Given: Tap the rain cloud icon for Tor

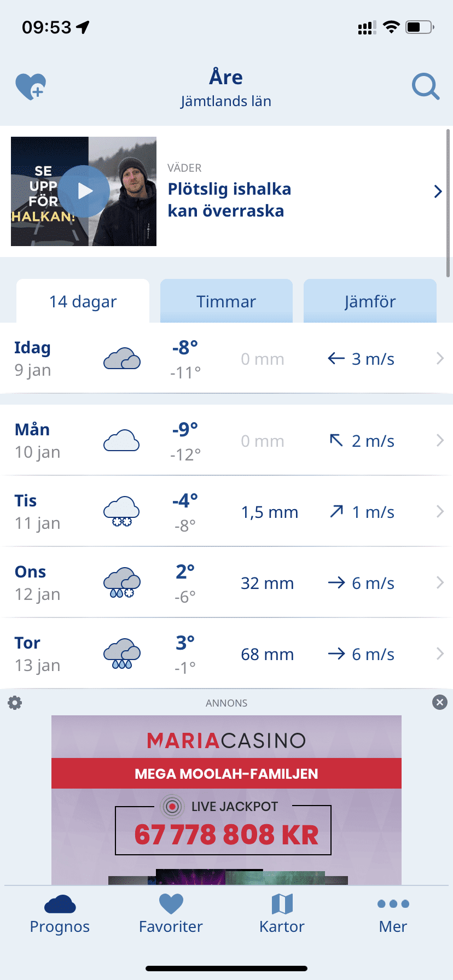Looking at the screenshot, I should click(x=122, y=654).
